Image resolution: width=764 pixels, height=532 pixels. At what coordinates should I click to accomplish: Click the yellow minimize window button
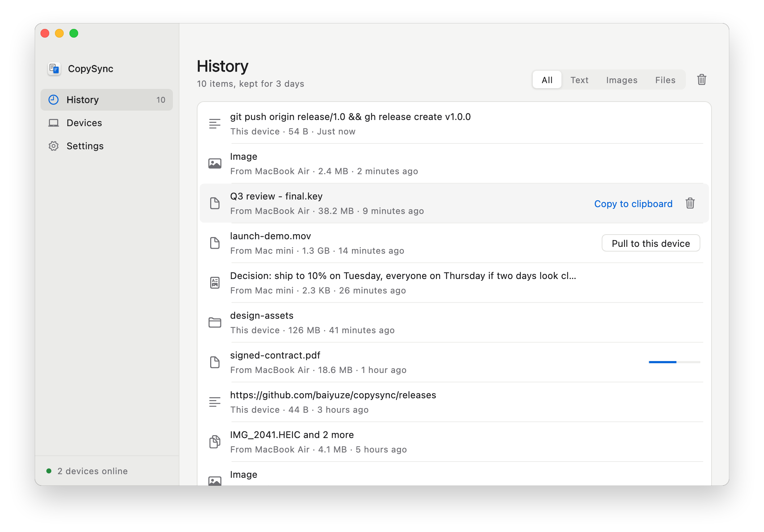tap(59, 33)
